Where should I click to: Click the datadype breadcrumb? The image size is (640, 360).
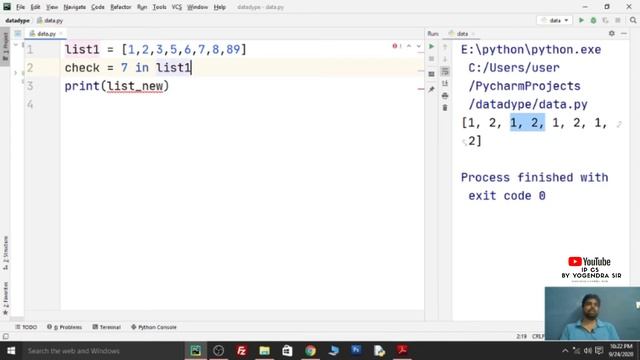[x=18, y=20]
